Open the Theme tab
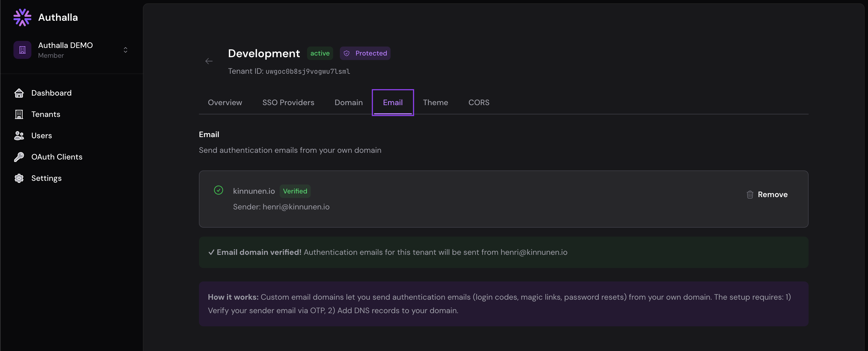868x351 pixels. coord(435,103)
